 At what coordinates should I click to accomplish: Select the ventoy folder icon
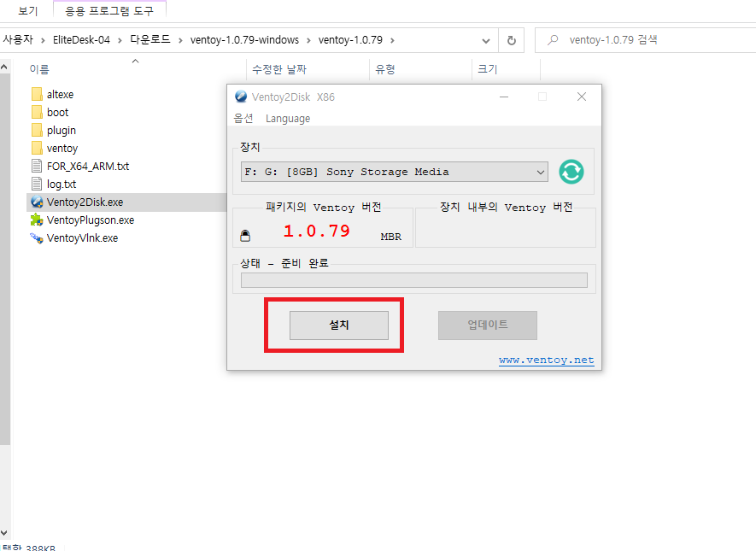click(x=37, y=148)
